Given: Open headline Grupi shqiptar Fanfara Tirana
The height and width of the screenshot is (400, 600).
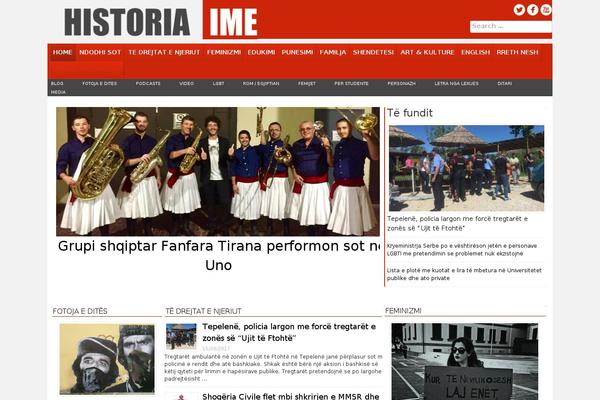Looking at the screenshot, I should [x=218, y=255].
